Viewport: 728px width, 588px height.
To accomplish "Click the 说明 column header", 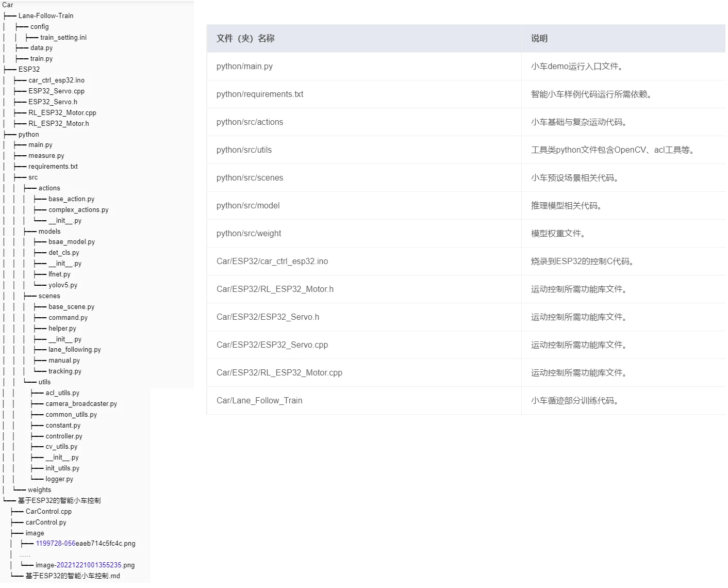I will (539, 38).
